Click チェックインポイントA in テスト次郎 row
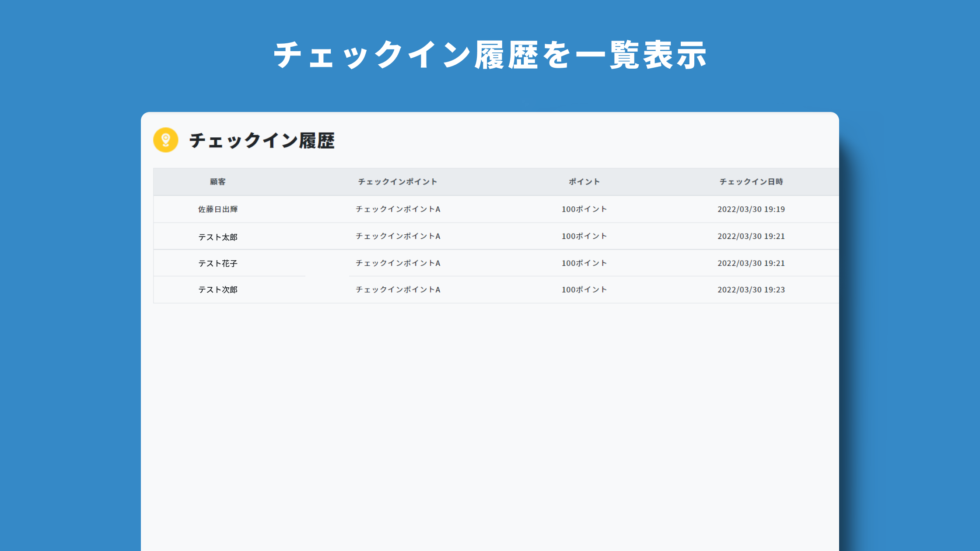 [x=398, y=289]
